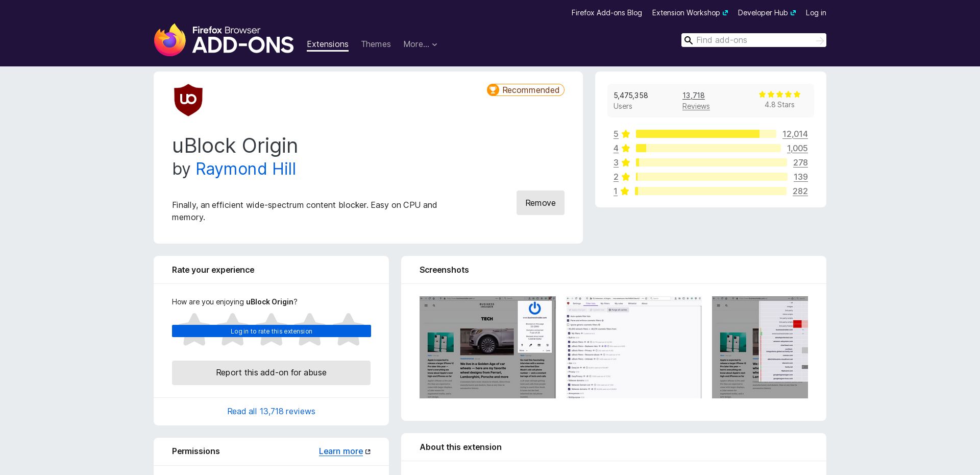Click the 1-star rating bar
This screenshot has width=980, height=475.
710,191
